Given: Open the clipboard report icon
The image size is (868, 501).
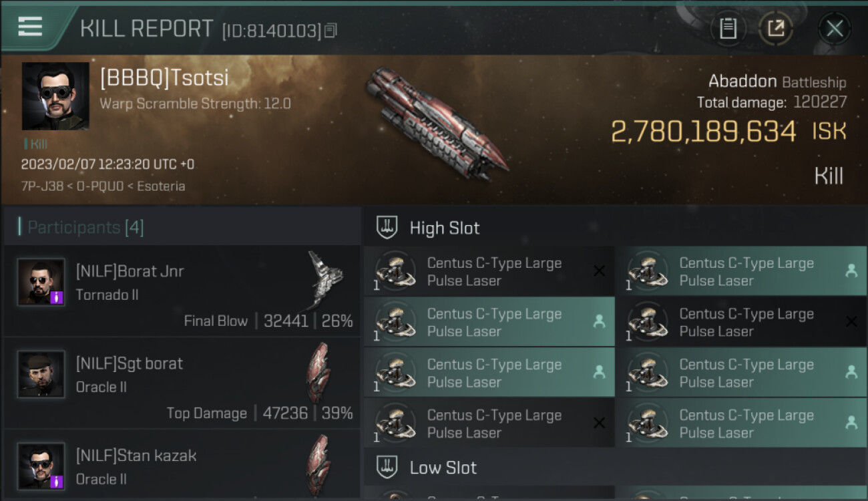Looking at the screenshot, I should (728, 29).
